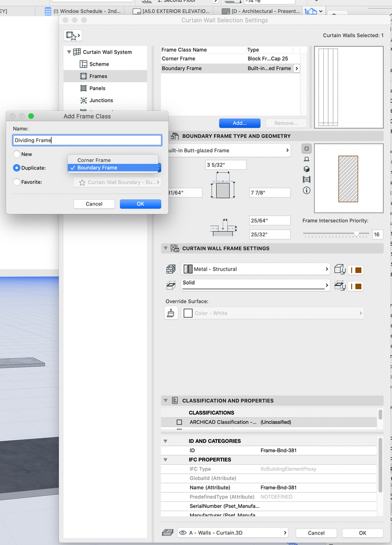Open the Curtain Wall Boundary favorite dropdown

[x=117, y=182]
